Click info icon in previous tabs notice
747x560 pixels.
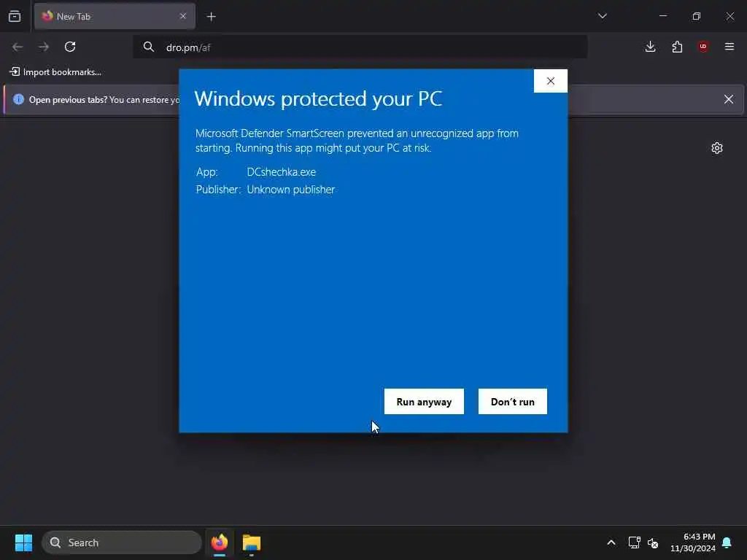18,99
